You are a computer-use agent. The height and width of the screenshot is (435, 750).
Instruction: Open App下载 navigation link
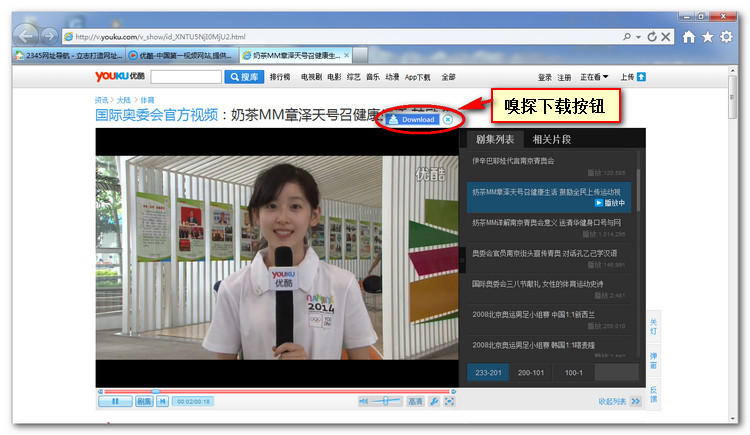tap(418, 77)
